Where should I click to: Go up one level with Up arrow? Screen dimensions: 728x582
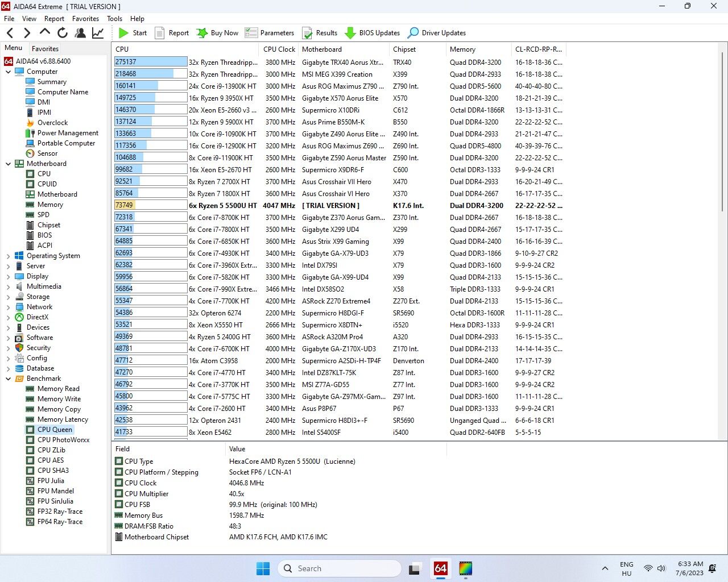pos(45,32)
